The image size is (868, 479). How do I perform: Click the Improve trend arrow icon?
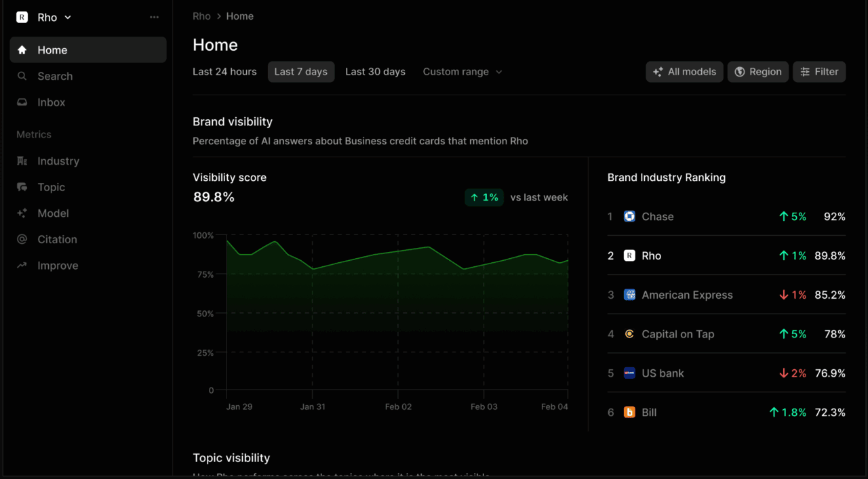[x=22, y=266]
